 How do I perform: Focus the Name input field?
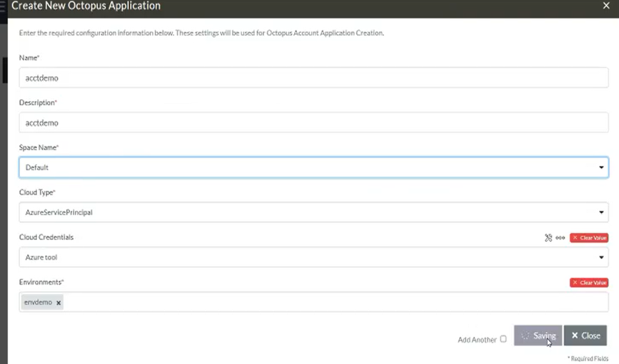click(x=314, y=78)
